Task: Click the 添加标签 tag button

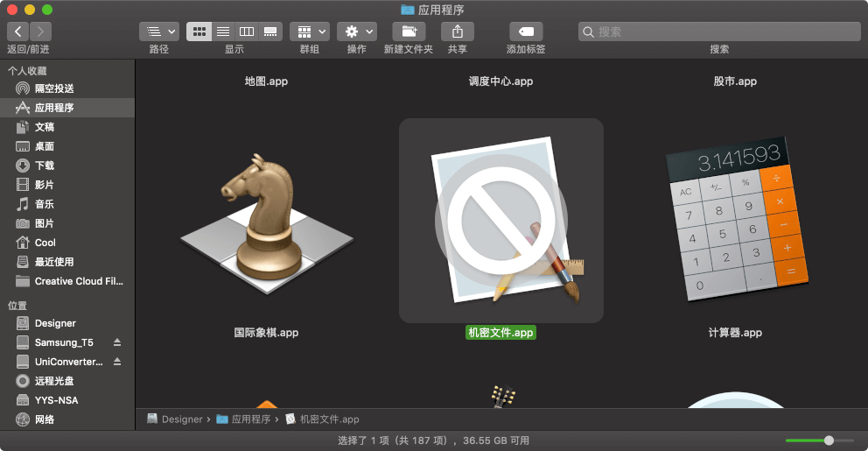Action: [526, 32]
